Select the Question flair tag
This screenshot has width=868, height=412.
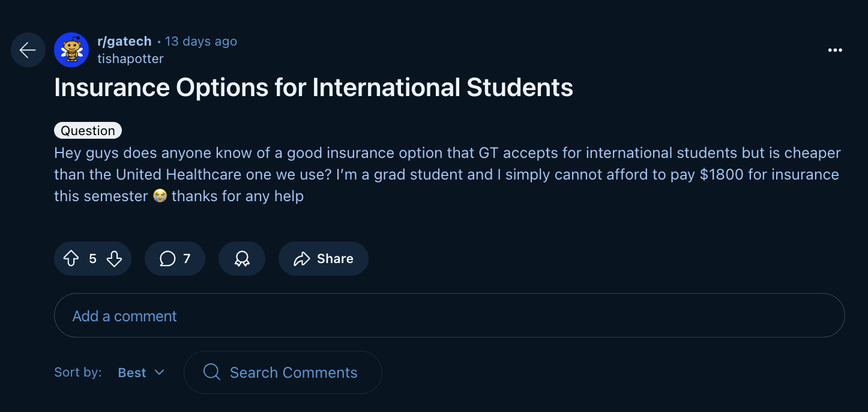[x=88, y=130]
